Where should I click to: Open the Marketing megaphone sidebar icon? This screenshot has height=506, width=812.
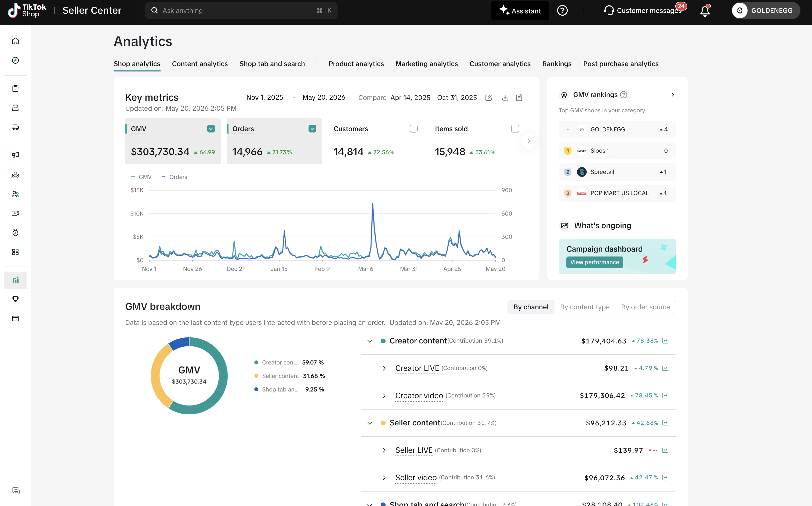[15, 155]
